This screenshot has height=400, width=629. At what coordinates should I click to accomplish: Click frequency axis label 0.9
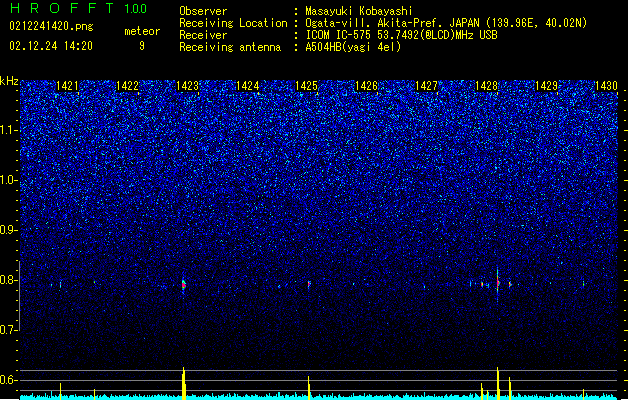pyautogui.click(x=9, y=230)
